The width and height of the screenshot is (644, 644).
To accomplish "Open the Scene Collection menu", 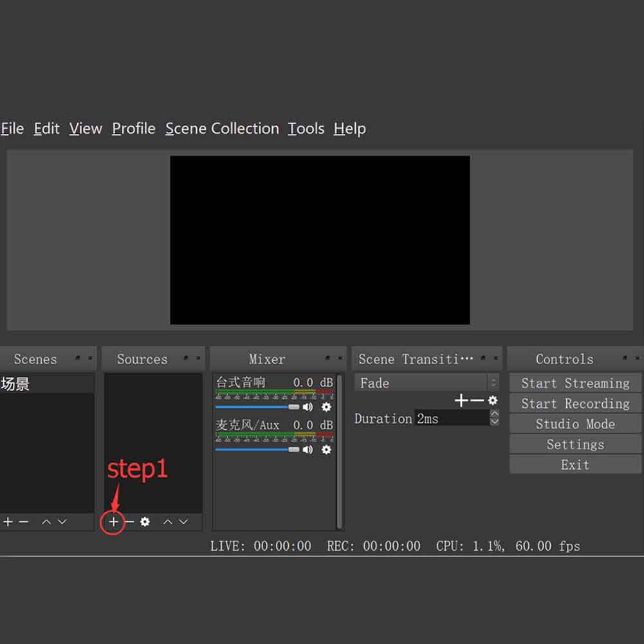I will (222, 129).
